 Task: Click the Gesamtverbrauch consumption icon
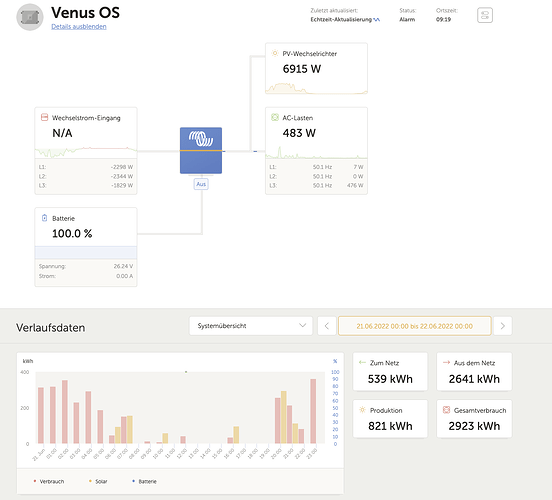point(446,410)
